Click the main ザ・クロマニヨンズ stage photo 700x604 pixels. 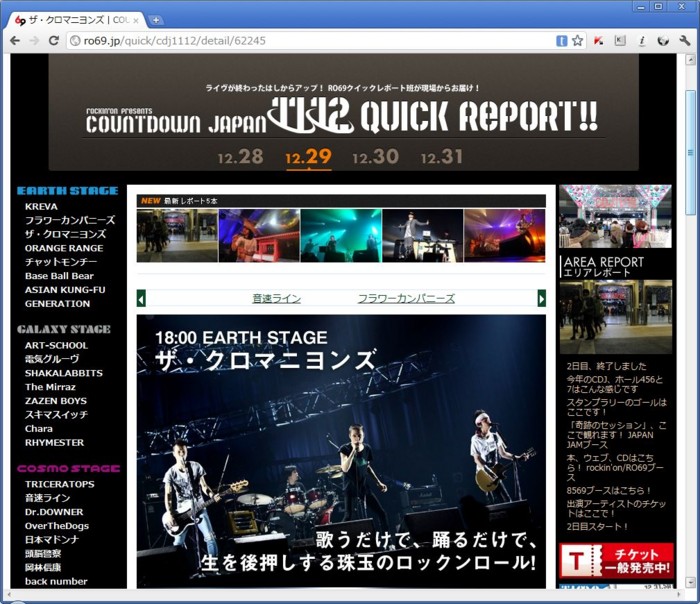(341, 451)
